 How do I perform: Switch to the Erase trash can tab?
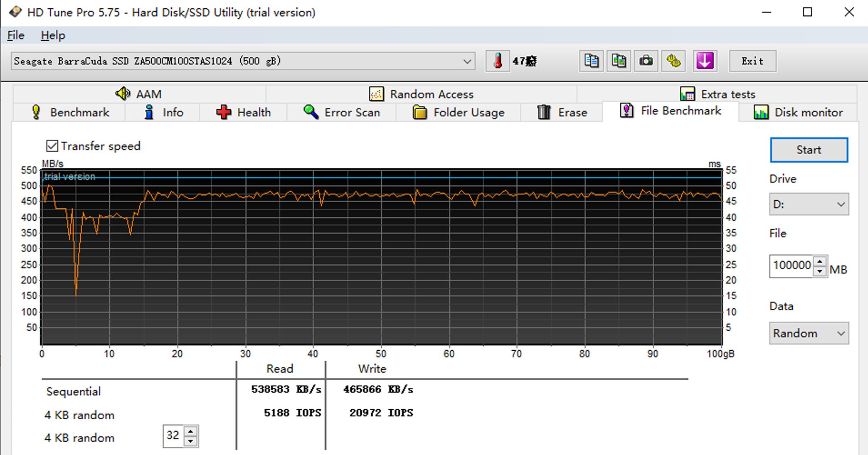coord(562,112)
